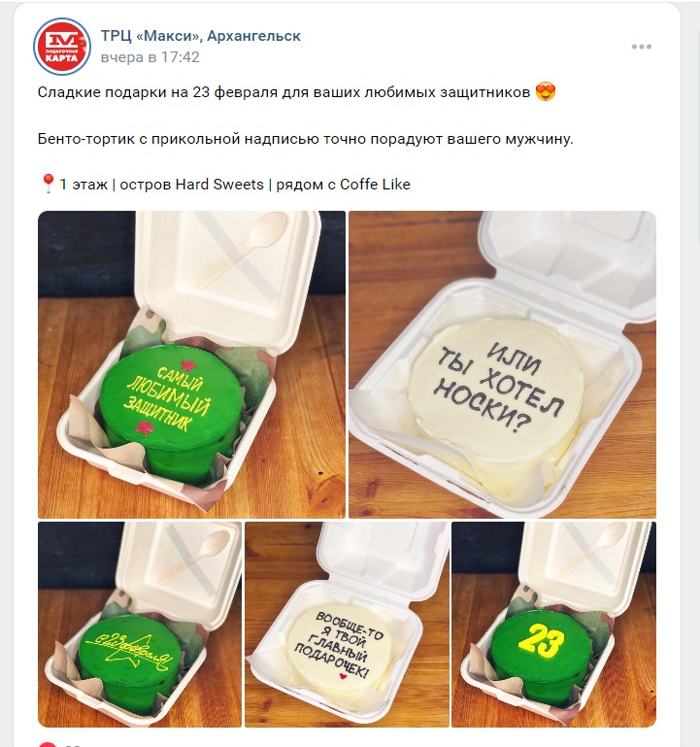Open the green cake photo Самый любимый защитник

(x=191, y=364)
